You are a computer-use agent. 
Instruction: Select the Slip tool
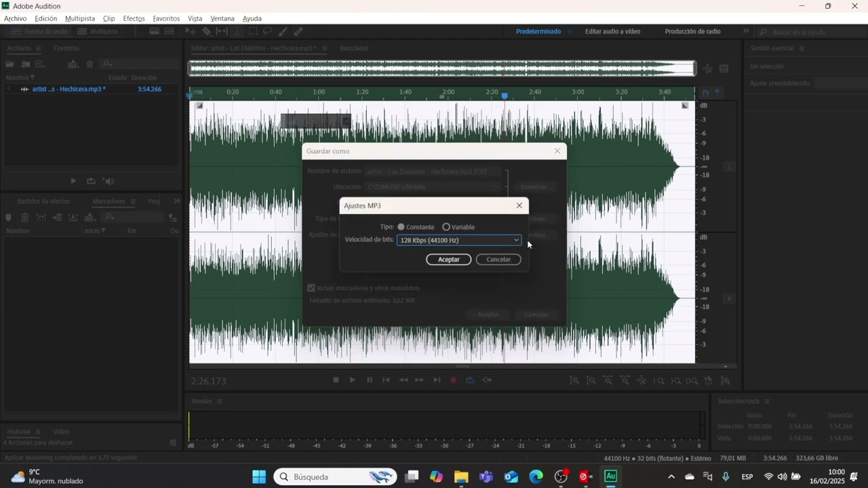coord(222,31)
